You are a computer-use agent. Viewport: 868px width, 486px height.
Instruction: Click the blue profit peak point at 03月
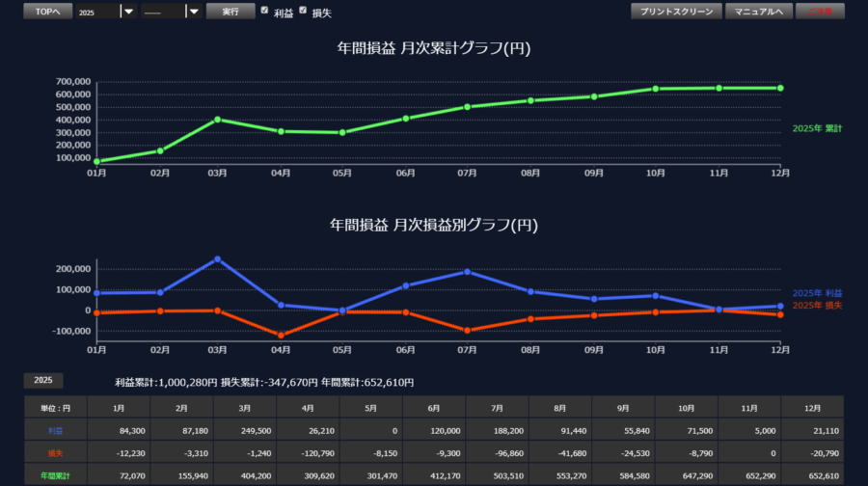tap(218, 258)
